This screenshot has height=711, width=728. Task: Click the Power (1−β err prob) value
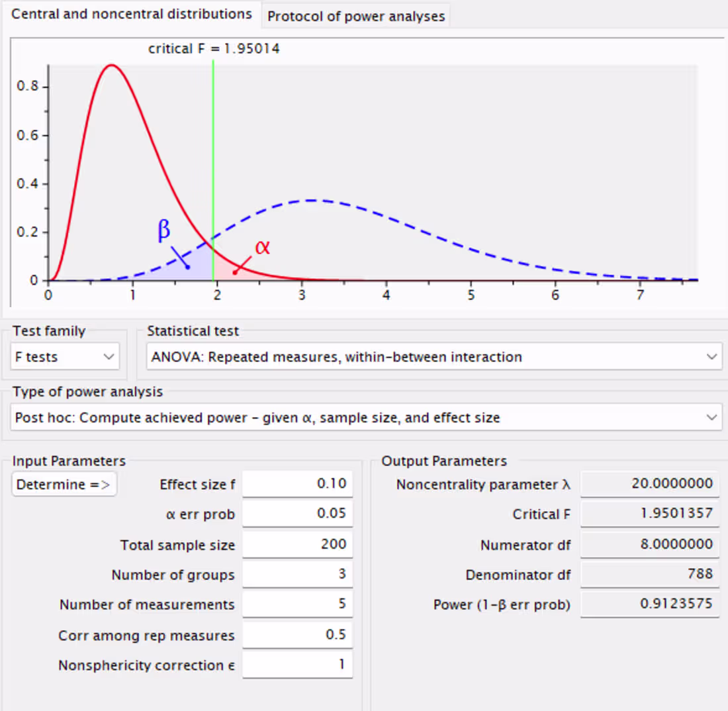(x=649, y=604)
